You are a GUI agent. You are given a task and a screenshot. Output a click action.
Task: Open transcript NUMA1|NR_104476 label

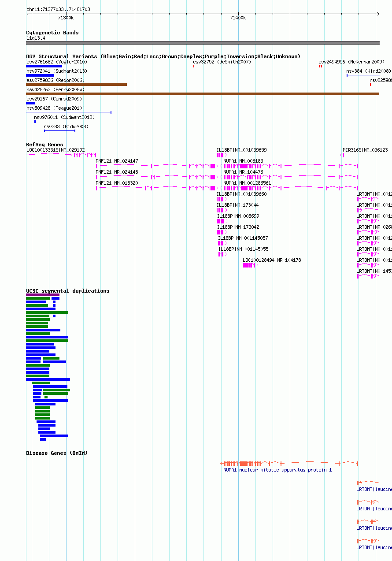coord(244,172)
